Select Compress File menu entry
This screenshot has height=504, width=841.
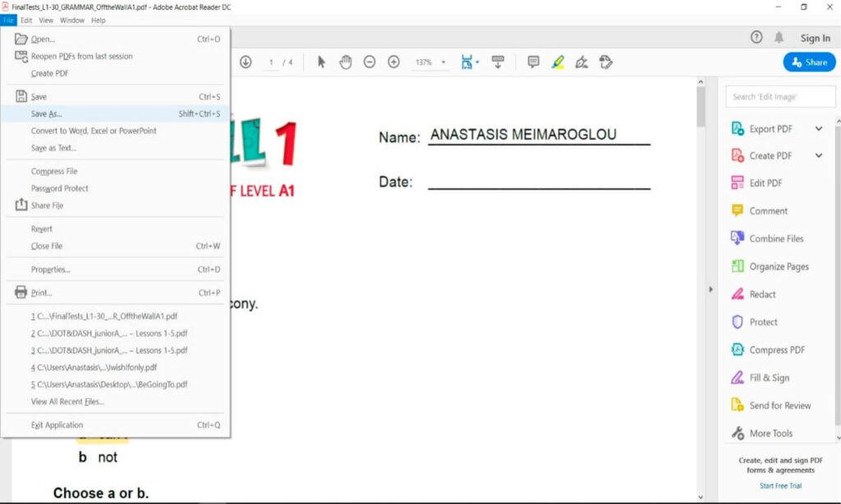coord(54,172)
